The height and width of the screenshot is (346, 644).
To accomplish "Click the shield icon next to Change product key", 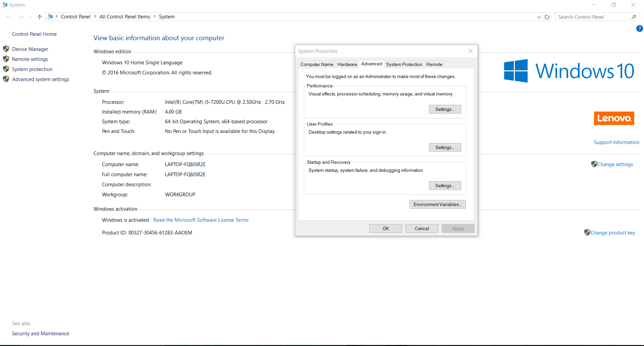I will tap(587, 232).
